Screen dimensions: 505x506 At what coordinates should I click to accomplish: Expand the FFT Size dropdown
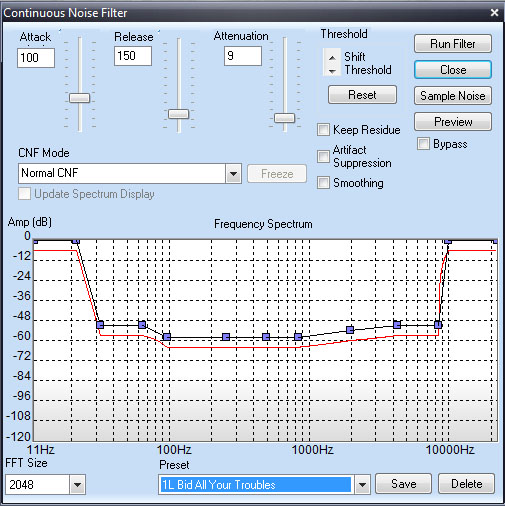pos(77,484)
